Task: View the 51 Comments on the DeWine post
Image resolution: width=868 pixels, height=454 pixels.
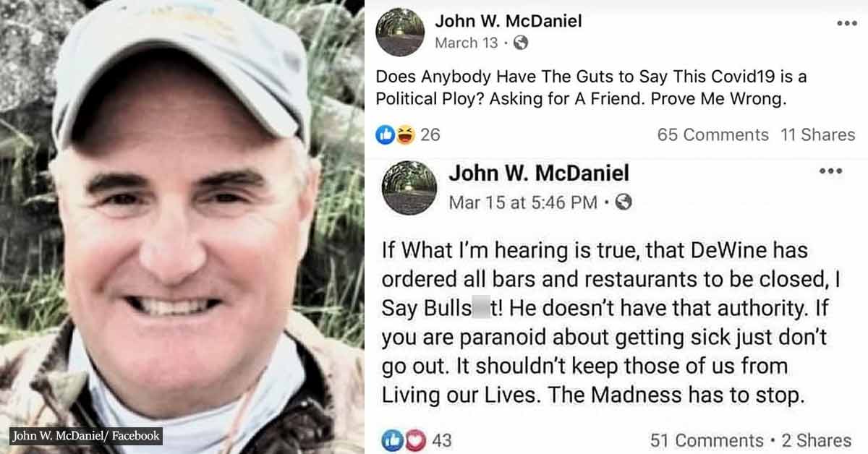Action: (x=707, y=440)
